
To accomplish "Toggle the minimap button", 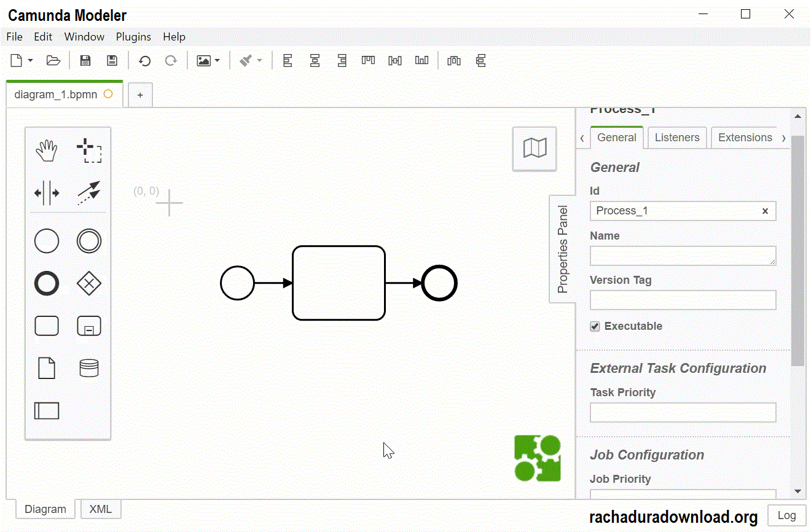I will 535,148.
